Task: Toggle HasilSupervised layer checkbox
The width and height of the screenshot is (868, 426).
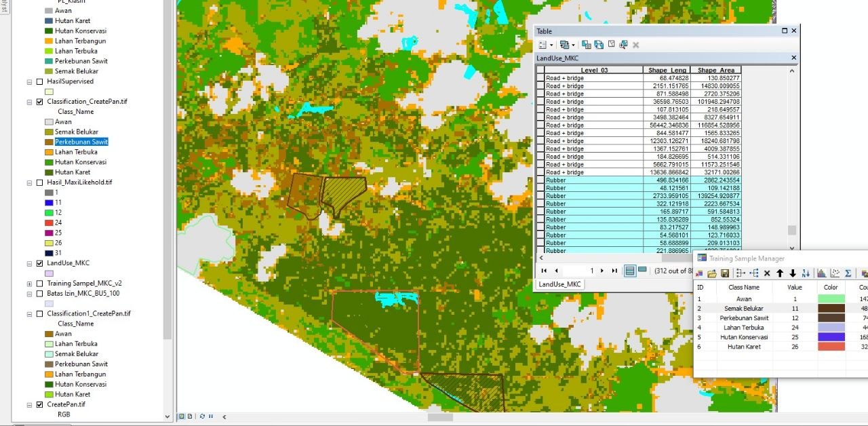Action: [x=39, y=81]
